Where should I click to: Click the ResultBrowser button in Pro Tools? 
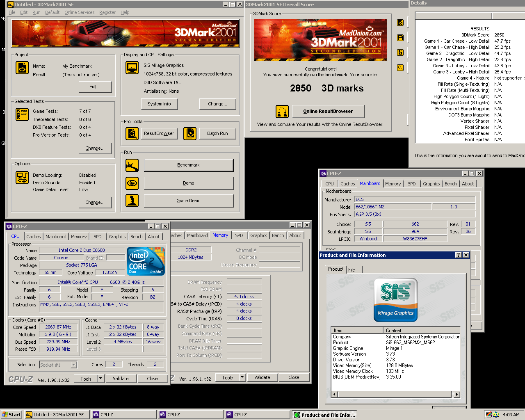pyautogui.click(x=159, y=133)
